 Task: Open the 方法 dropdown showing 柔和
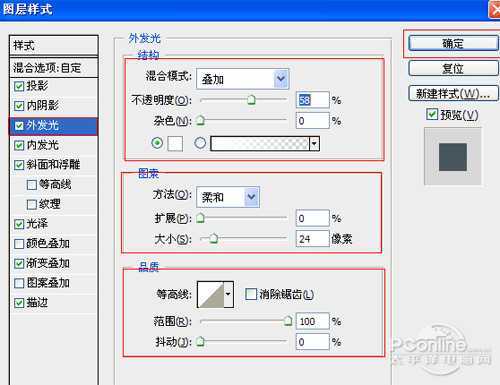(x=228, y=197)
